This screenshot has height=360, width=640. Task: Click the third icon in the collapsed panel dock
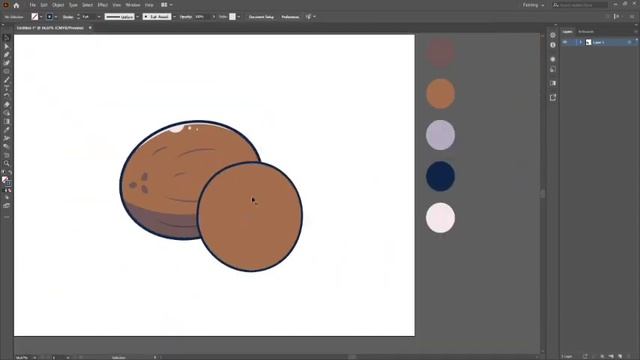(553, 59)
